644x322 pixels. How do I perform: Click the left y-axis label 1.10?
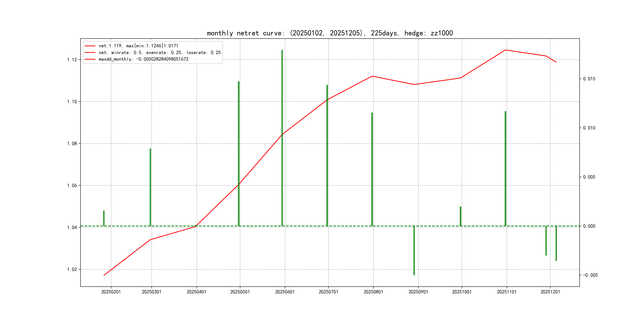coord(72,102)
